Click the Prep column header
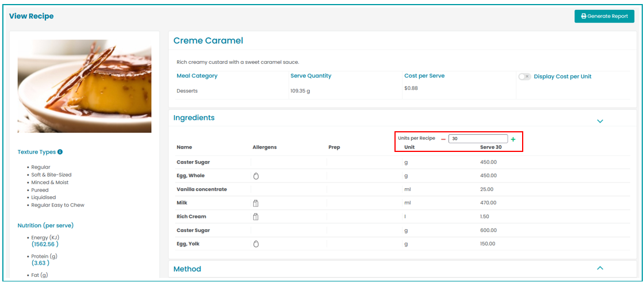This screenshot has width=644, height=282. [334, 147]
